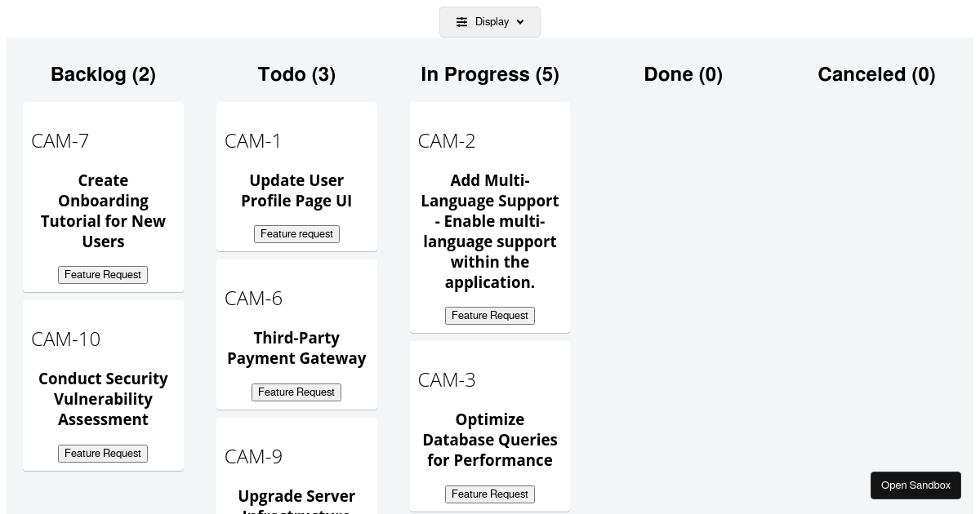Open the Display dropdown chevron
Image resolution: width=980 pixels, height=514 pixels.
click(519, 22)
